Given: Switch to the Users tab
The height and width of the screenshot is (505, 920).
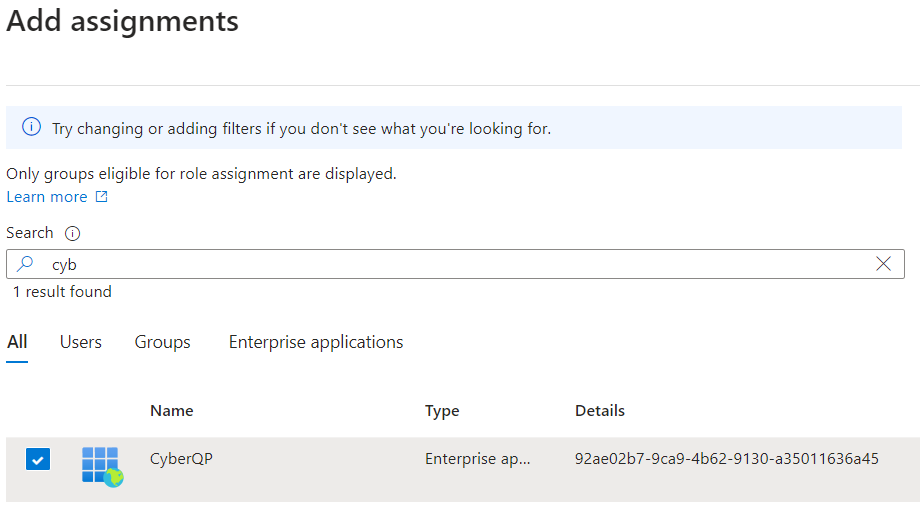Looking at the screenshot, I should coord(81,342).
